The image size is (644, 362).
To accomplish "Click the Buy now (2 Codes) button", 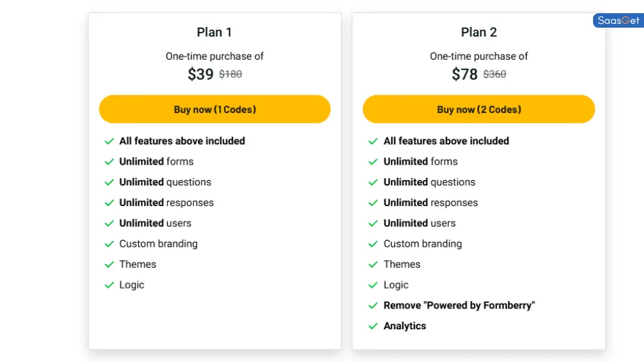I will 479,109.
